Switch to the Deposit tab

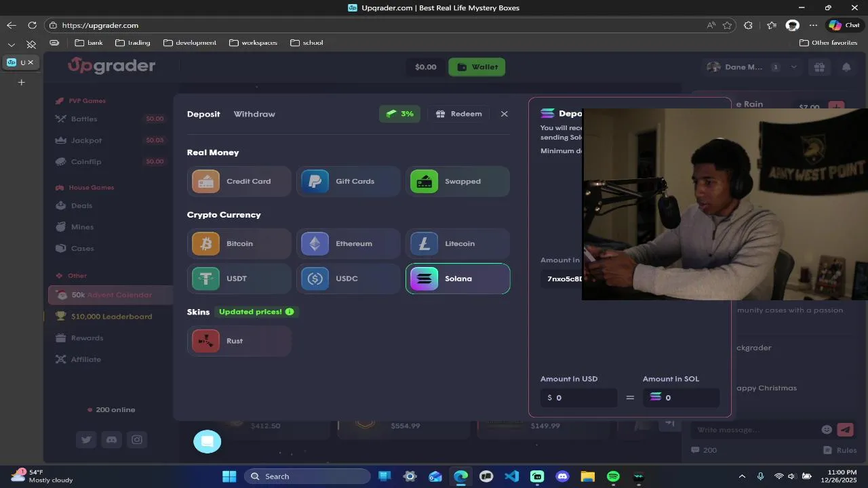tap(203, 114)
